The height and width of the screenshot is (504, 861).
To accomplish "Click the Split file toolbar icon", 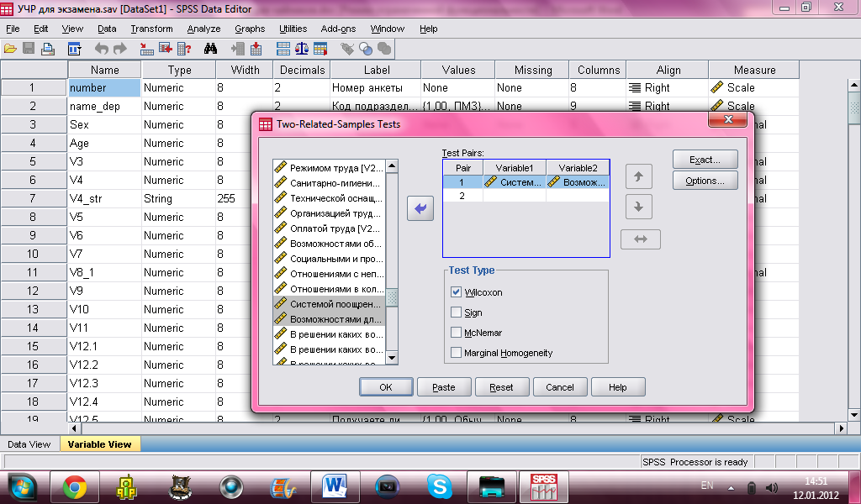I will 283,49.
